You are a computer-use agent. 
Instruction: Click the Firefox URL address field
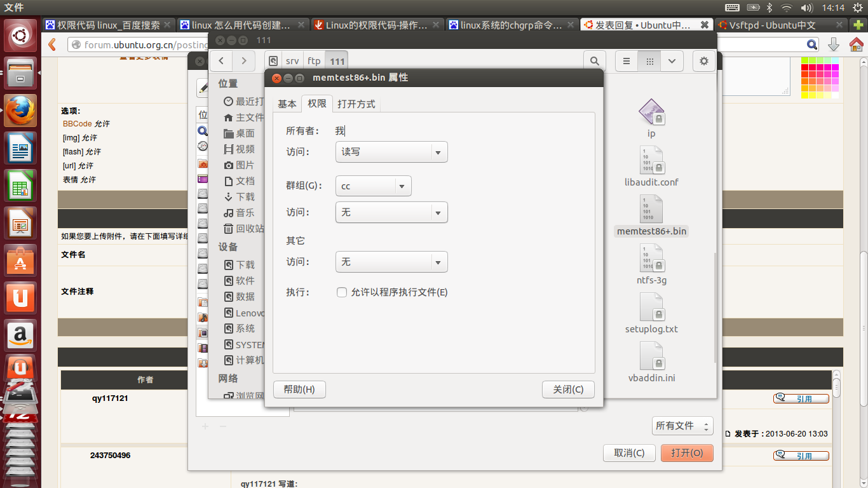137,44
